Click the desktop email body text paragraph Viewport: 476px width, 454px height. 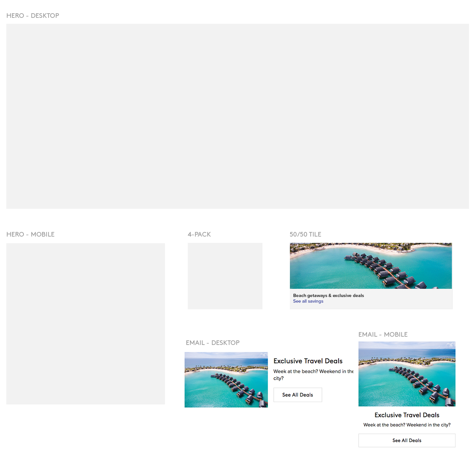tap(313, 375)
